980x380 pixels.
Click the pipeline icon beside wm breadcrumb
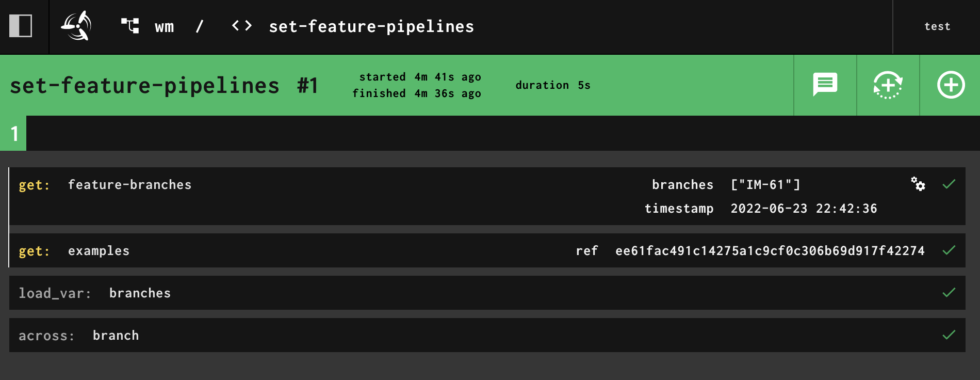point(130,26)
